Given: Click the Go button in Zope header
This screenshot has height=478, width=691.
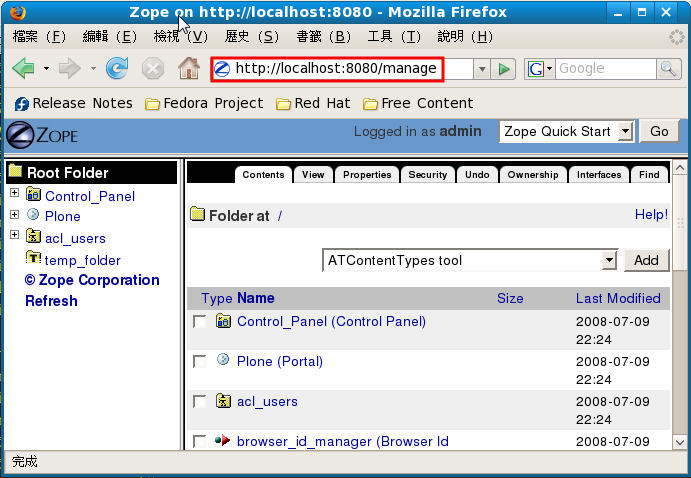Looking at the screenshot, I should [x=659, y=131].
